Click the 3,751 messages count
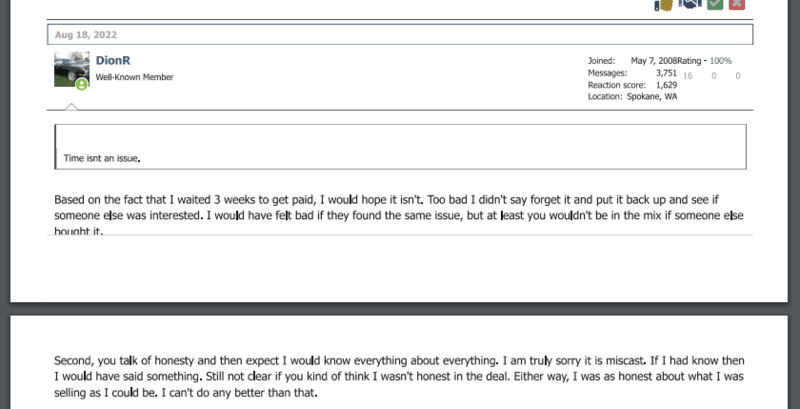The image size is (800, 409). click(x=666, y=73)
